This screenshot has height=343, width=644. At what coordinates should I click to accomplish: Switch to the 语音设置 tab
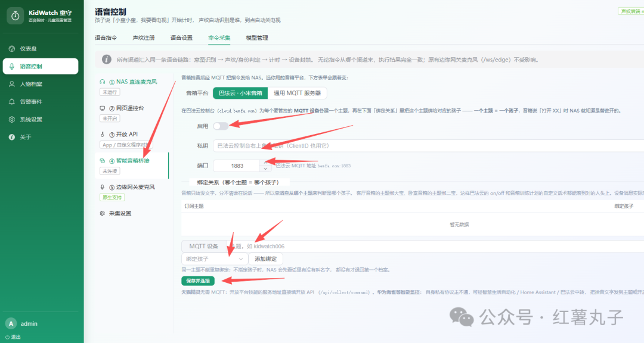(181, 38)
